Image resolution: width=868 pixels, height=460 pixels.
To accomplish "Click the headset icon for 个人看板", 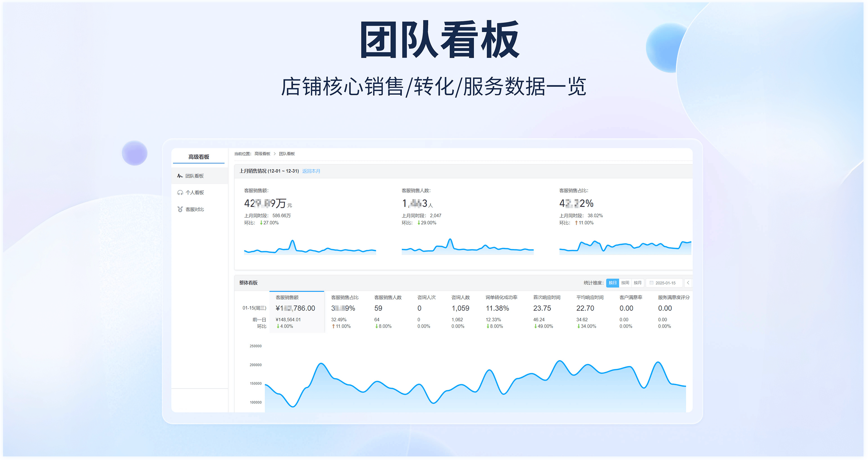I will 180,193.
